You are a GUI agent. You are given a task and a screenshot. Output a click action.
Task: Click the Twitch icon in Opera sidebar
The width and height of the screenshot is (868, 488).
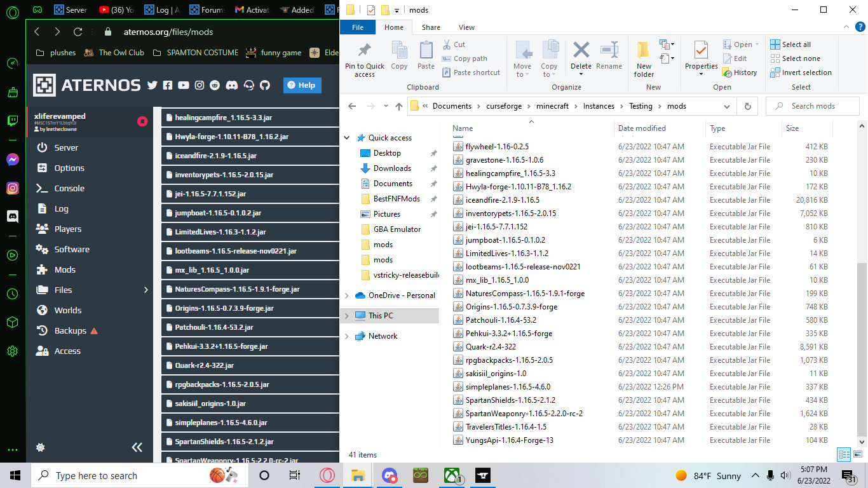point(12,121)
